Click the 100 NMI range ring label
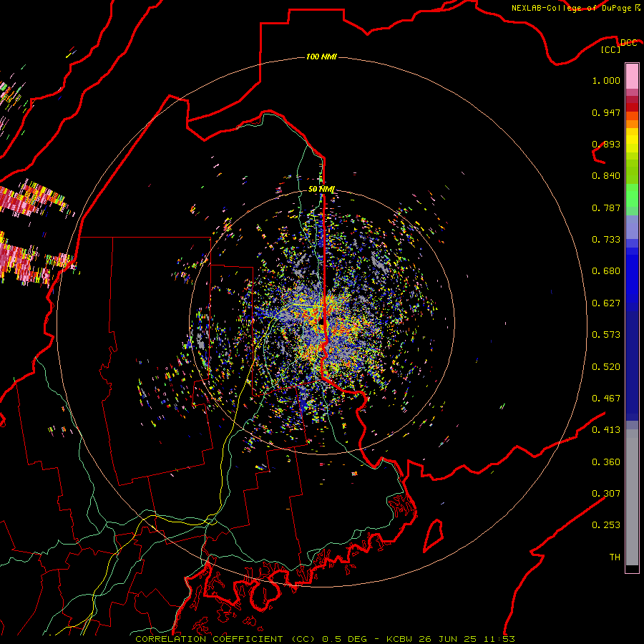This screenshot has height=644, width=644. tap(321, 57)
